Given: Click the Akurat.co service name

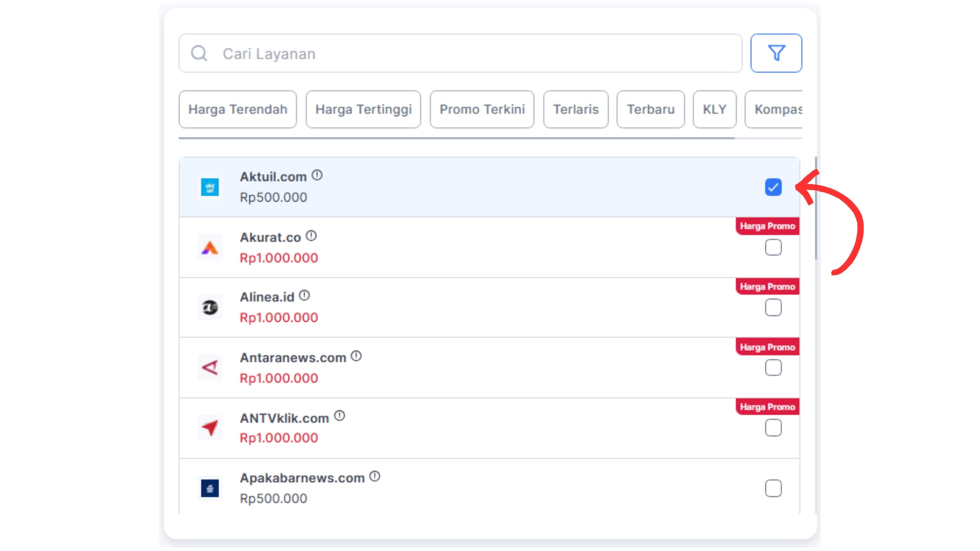Looking at the screenshot, I should [x=270, y=237].
